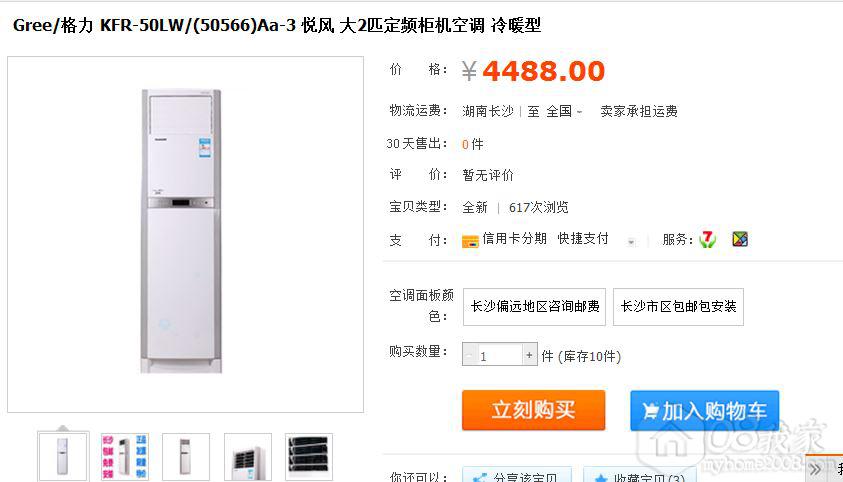Expand the payment methods dropdown arrow
Viewport: 843px width, 482px height.
[631, 242]
